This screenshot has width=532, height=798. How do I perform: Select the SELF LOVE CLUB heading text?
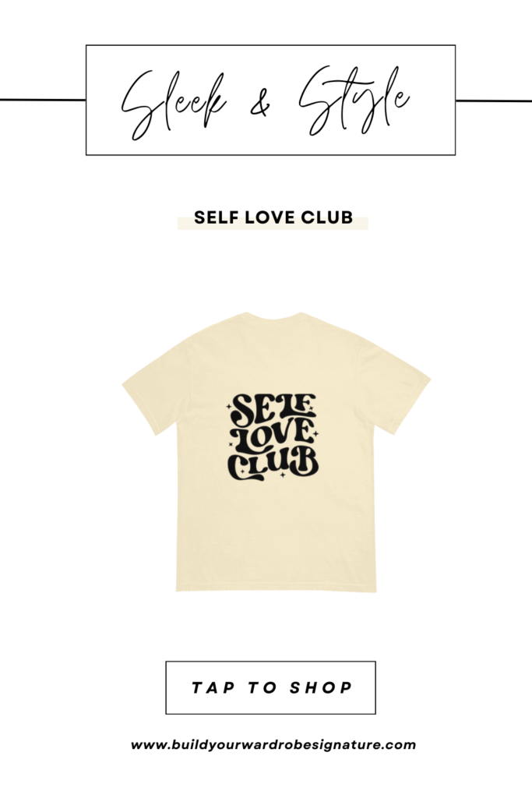[x=273, y=217]
